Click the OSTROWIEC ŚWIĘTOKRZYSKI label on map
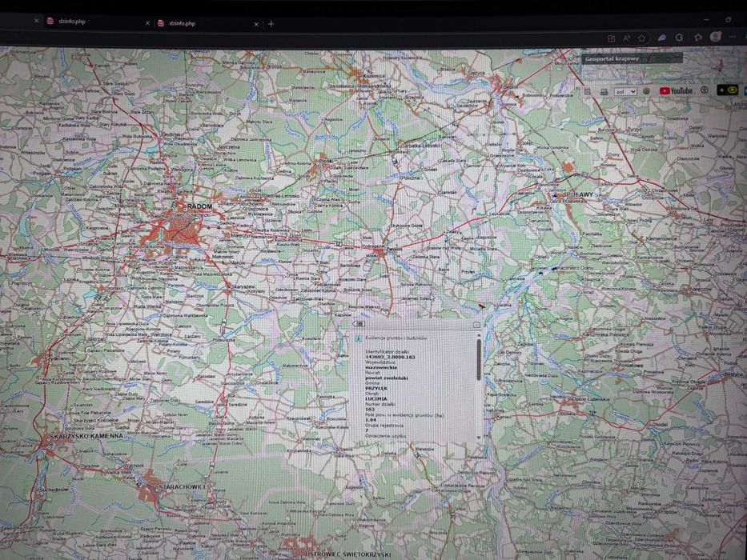The image size is (747, 560). [348, 554]
